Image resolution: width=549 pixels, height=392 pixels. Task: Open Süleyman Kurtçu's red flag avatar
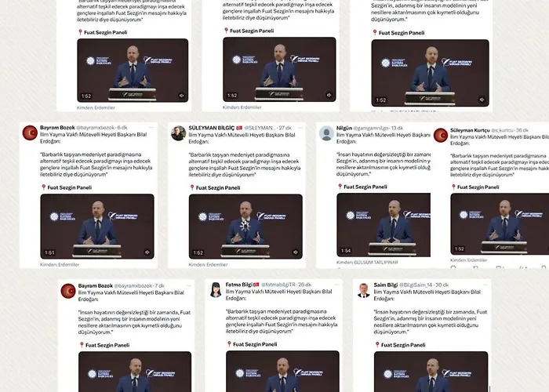[x=441, y=136]
